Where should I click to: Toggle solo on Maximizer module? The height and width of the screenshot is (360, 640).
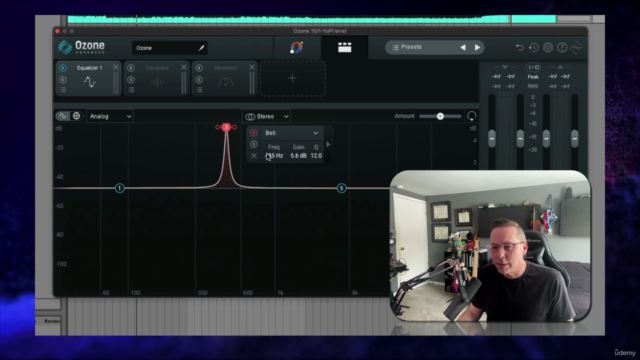[199, 80]
